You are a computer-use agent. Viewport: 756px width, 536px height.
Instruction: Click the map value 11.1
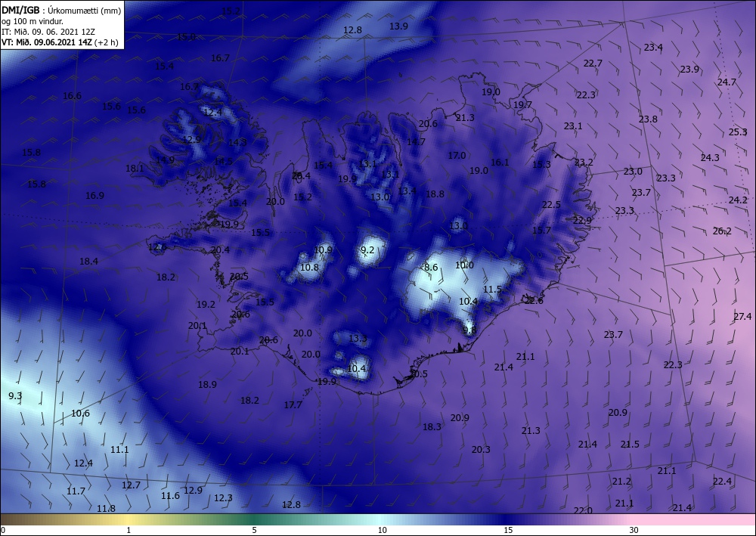[x=119, y=449]
